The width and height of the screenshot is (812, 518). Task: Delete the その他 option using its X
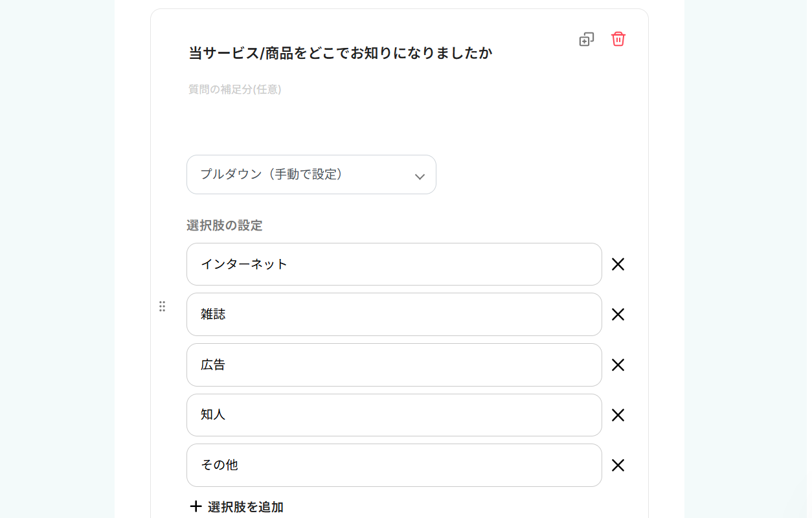618,466
